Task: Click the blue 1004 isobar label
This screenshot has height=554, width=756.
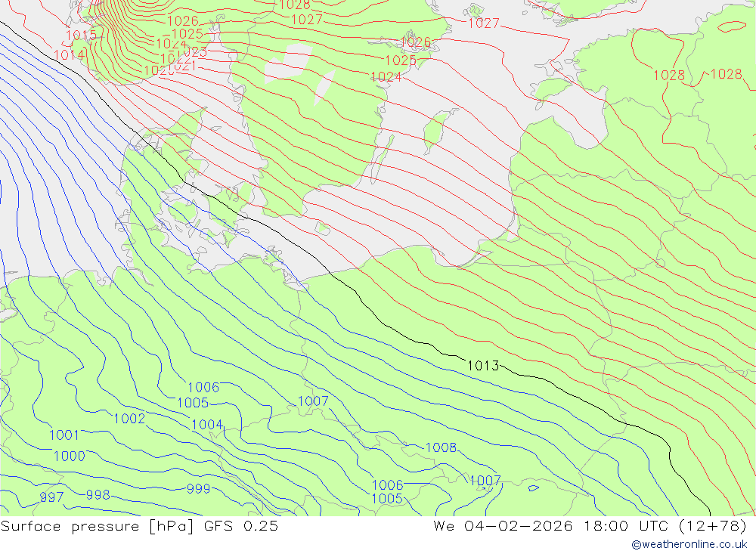Action: coord(207,425)
